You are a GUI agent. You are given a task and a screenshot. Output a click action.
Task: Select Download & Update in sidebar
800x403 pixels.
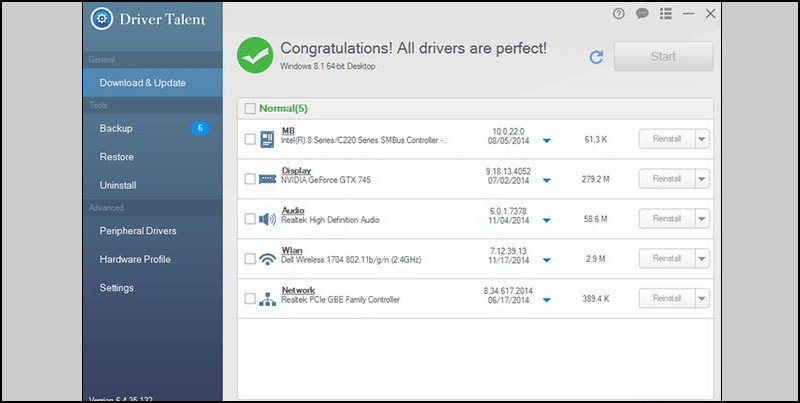click(x=153, y=83)
